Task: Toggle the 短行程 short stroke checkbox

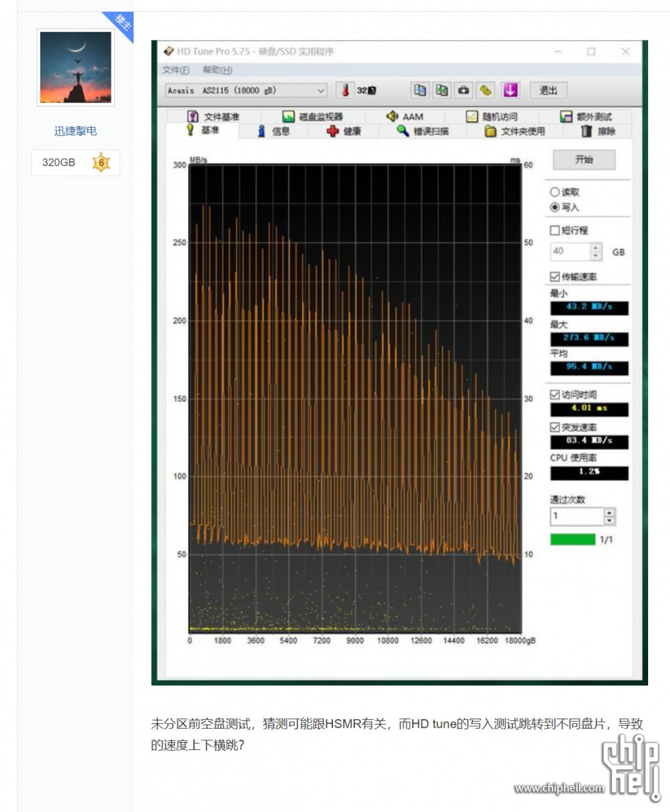Action: pos(555,230)
